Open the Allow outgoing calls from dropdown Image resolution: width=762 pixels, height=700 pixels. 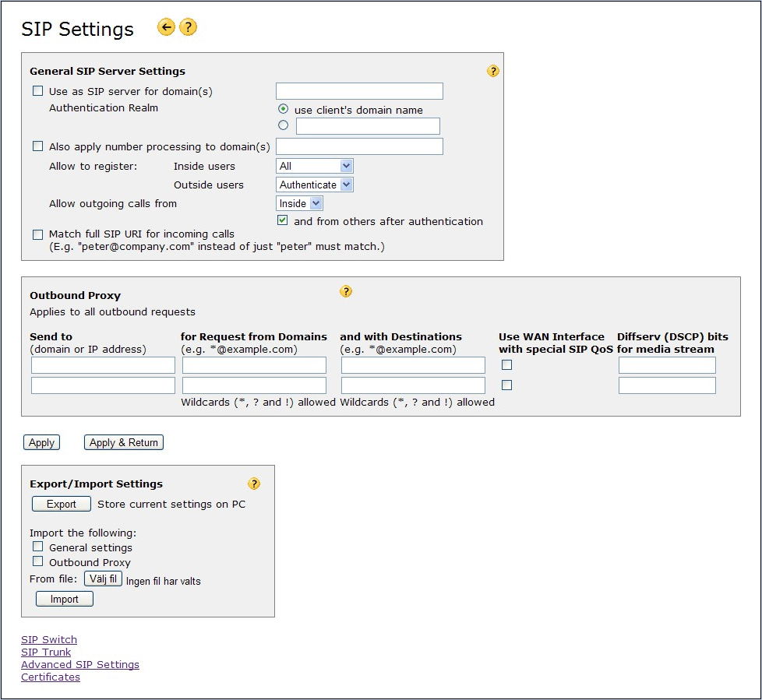coord(299,203)
